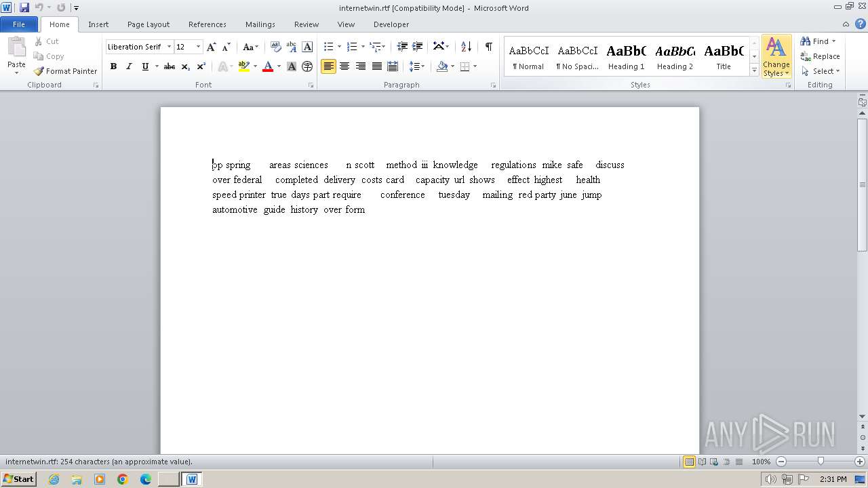Click the zoom slider handle

click(x=821, y=462)
